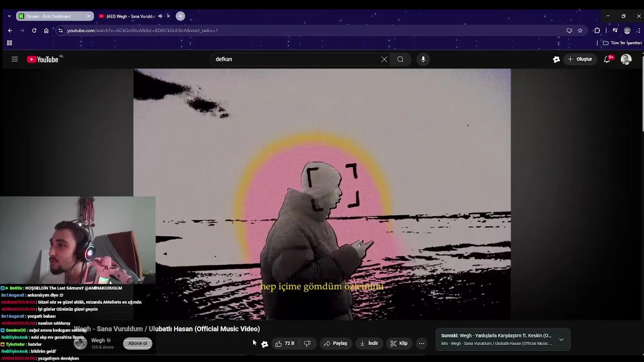Click the 108 B abone subscriber count
The image size is (644, 362).
[x=102, y=347]
